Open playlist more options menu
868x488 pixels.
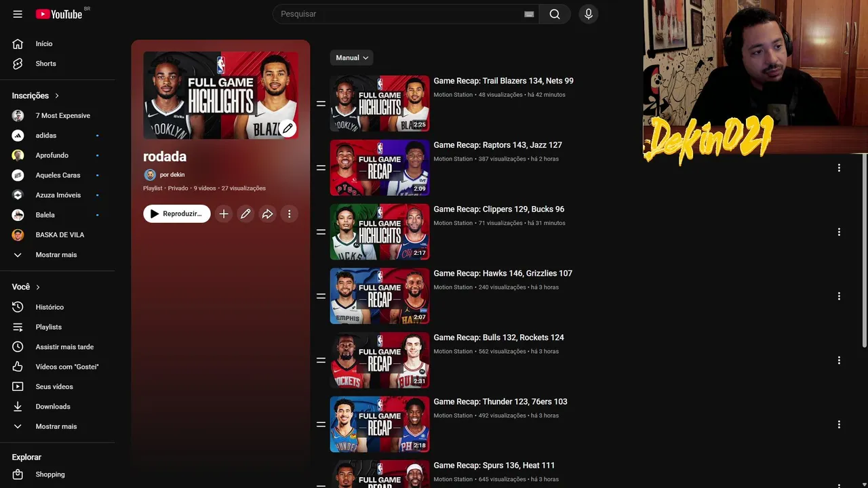(x=289, y=213)
